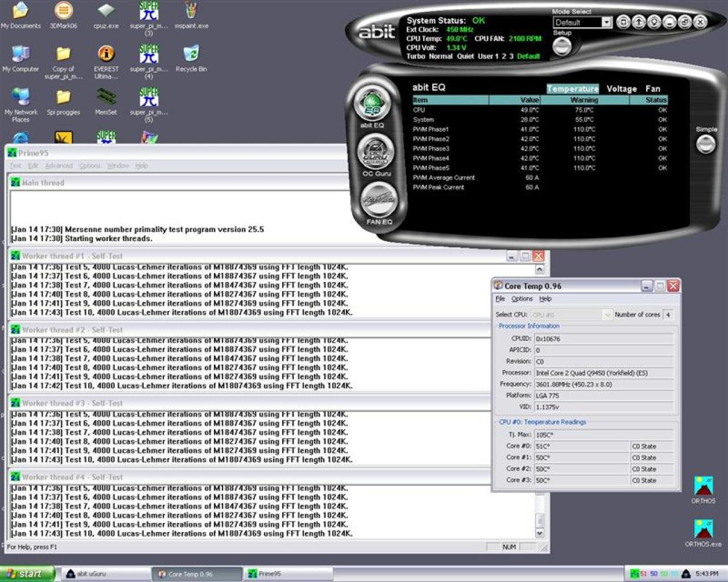Click the CPU row in abit EQ table
Viewport: 728px width, 582px height.
pos(540,110)
